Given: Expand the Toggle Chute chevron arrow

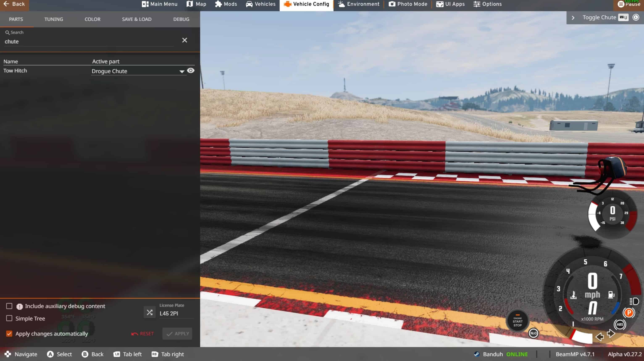Looking at the screenshot, I should coord(573,18).
